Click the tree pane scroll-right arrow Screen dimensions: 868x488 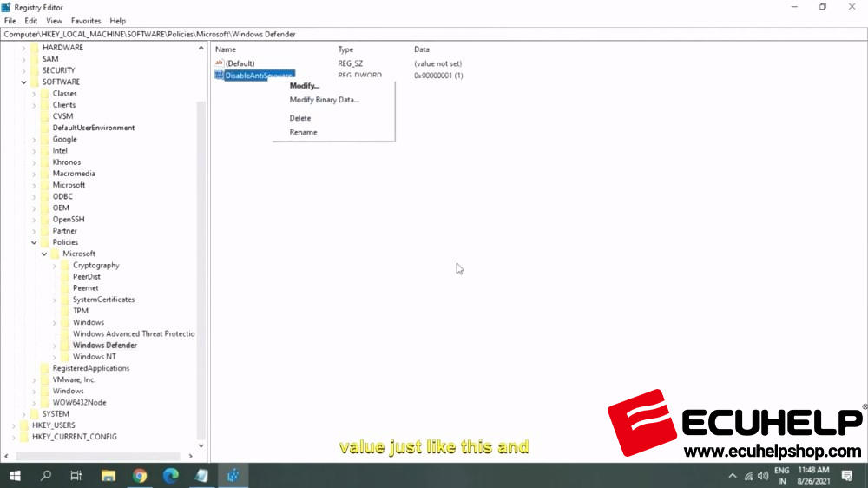pyautogui.click(x=190, y=456)
